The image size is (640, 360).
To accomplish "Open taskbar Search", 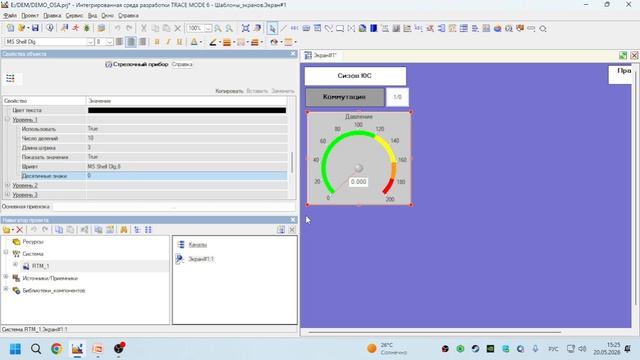I will (36, 349).
